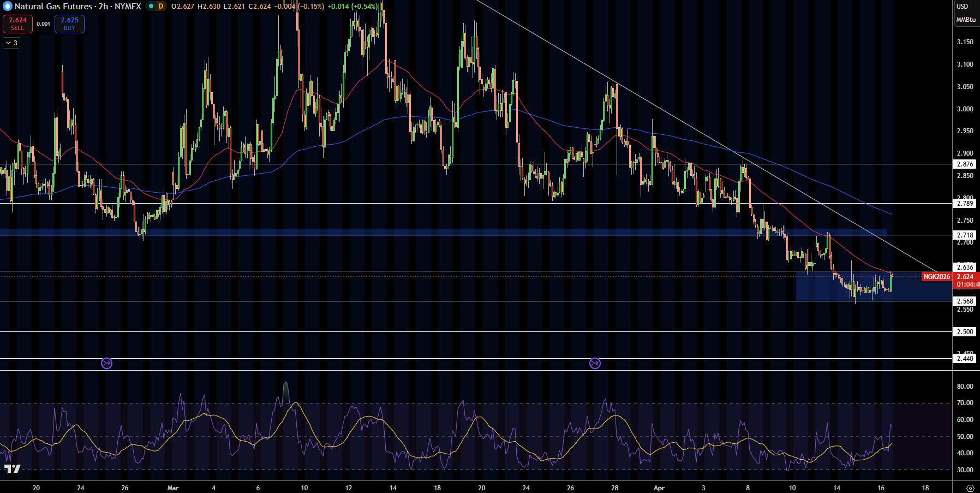Select the 2.500 horizontal line price label

[x=965, y=332]
